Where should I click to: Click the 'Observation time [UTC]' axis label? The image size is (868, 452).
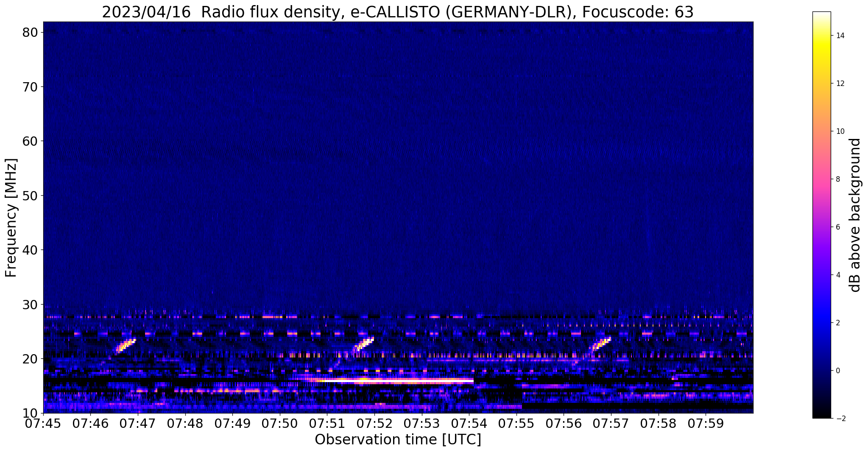click(398, 439)
